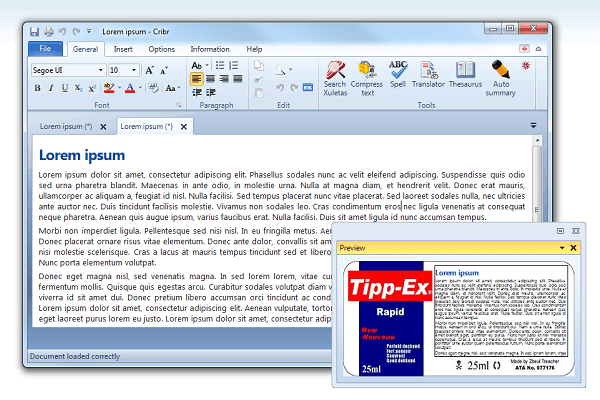600x400 pixels.
Task: Open the font size dropdown showing 10
Action: pyautogui.click(x=134, y=70)
